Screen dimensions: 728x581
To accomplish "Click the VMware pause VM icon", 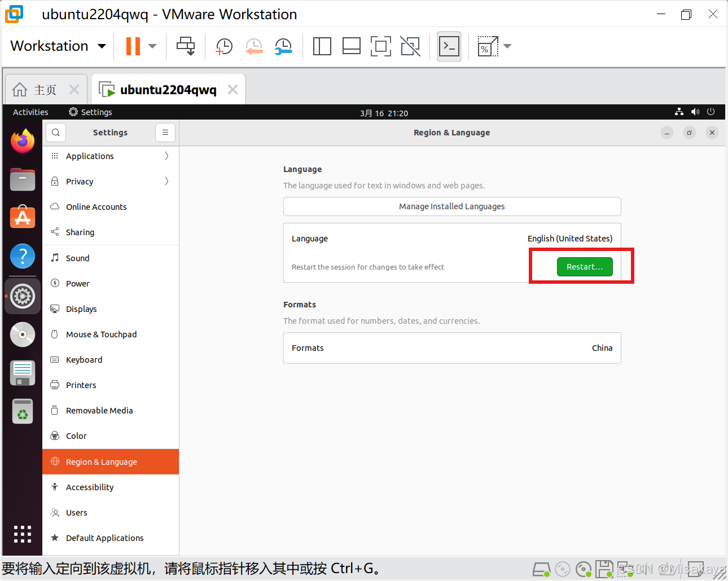I will coord(133,46).
